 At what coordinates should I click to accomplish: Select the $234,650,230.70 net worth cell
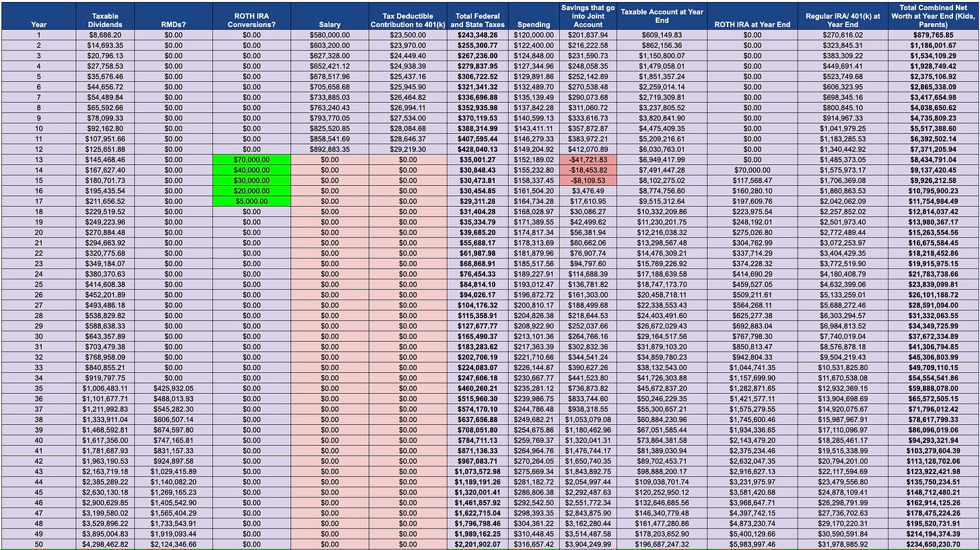click(934, 544)
